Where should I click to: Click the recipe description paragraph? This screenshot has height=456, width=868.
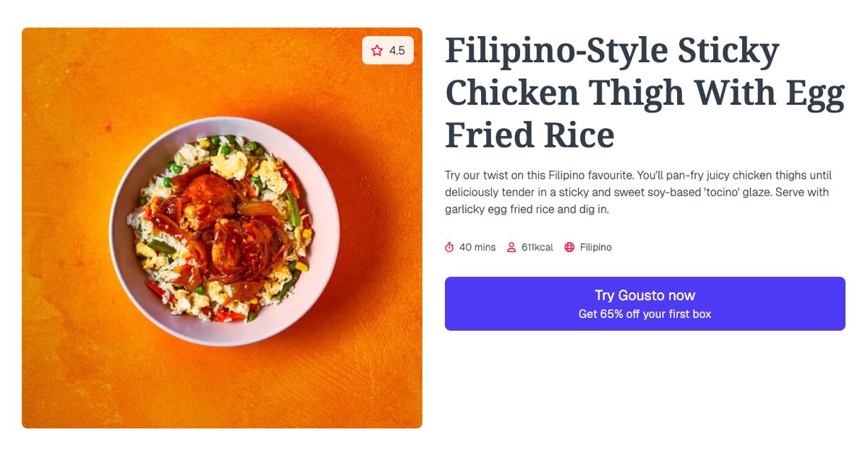637,192
